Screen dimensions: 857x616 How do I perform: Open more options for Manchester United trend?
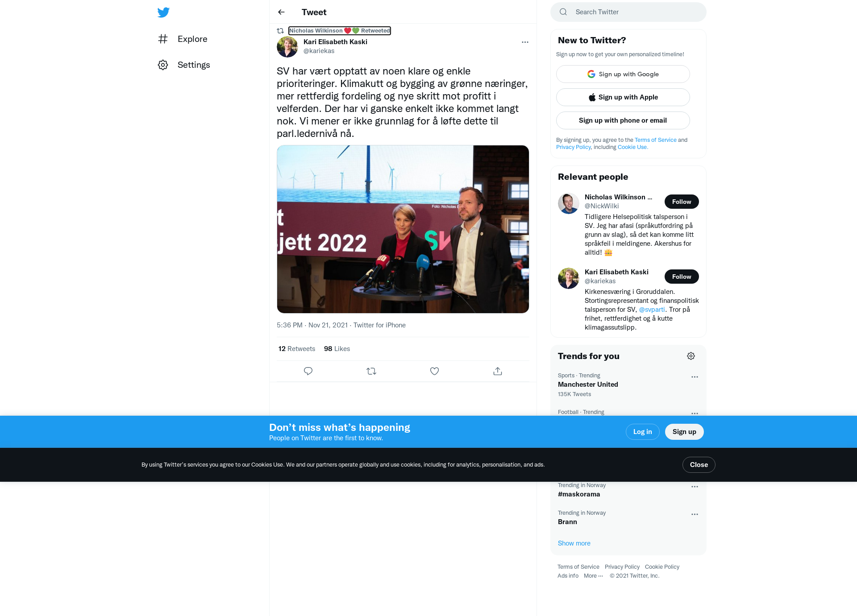(695, 377)
